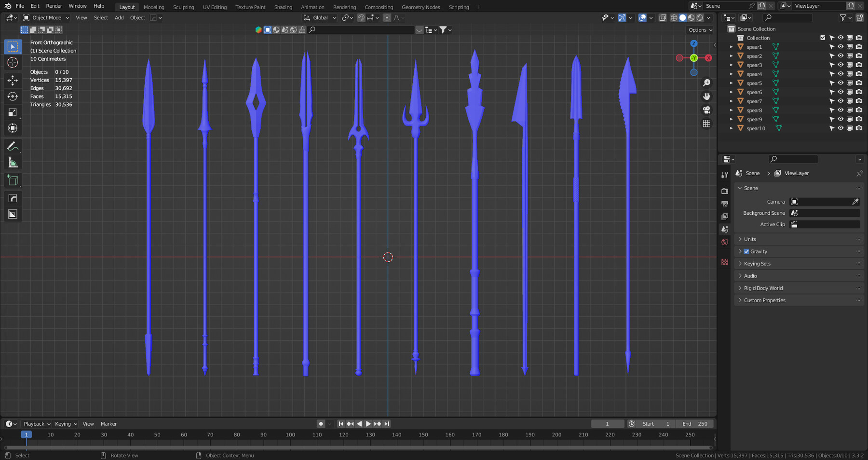Click the Camera eyedropper in Scene properties

pyautogui.click(x=856, y=202)
